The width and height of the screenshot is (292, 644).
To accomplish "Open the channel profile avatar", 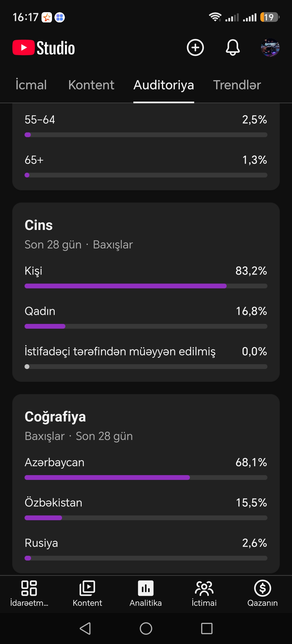I will click(270, 47).
